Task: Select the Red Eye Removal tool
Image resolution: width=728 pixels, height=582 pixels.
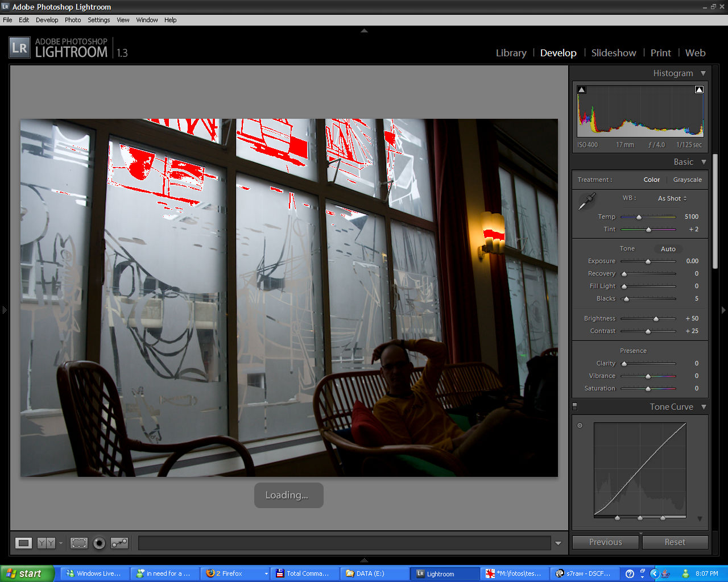Action: (99, 543)
